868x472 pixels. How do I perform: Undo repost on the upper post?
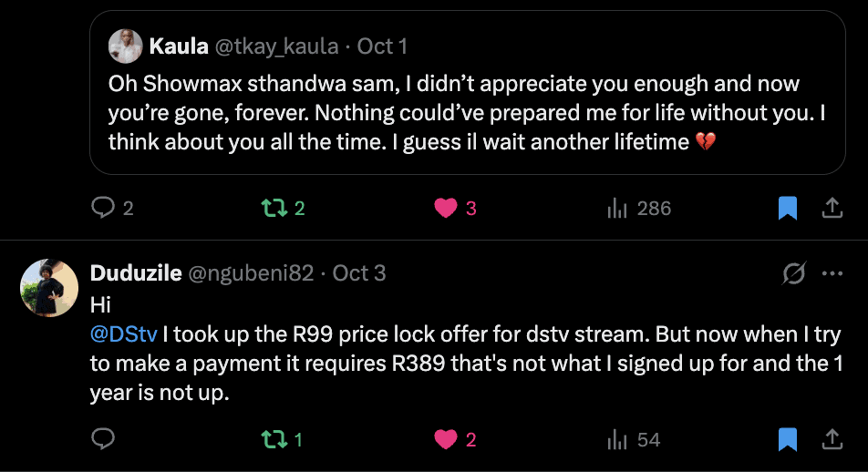point(283,208)
